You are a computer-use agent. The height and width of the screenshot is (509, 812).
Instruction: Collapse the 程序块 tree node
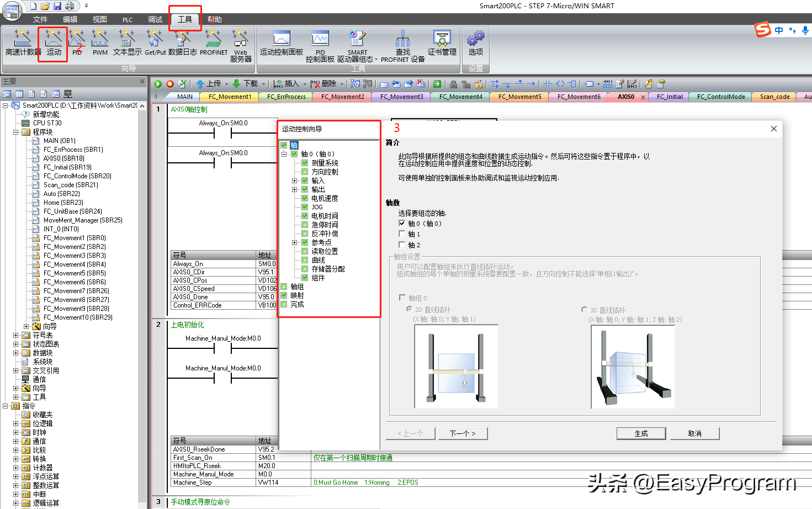pyautogui.click(x=16, y=132)
